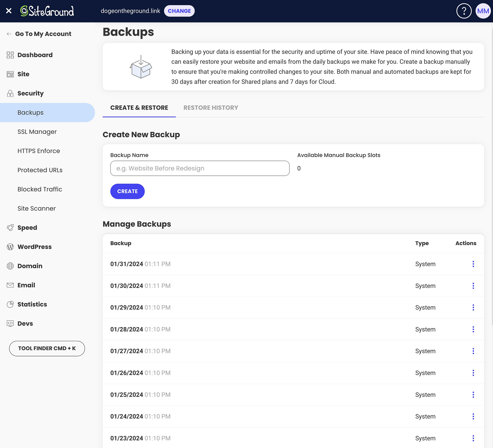Navigate to Speed settings
The image size is (493, 448).
(27, 227)
